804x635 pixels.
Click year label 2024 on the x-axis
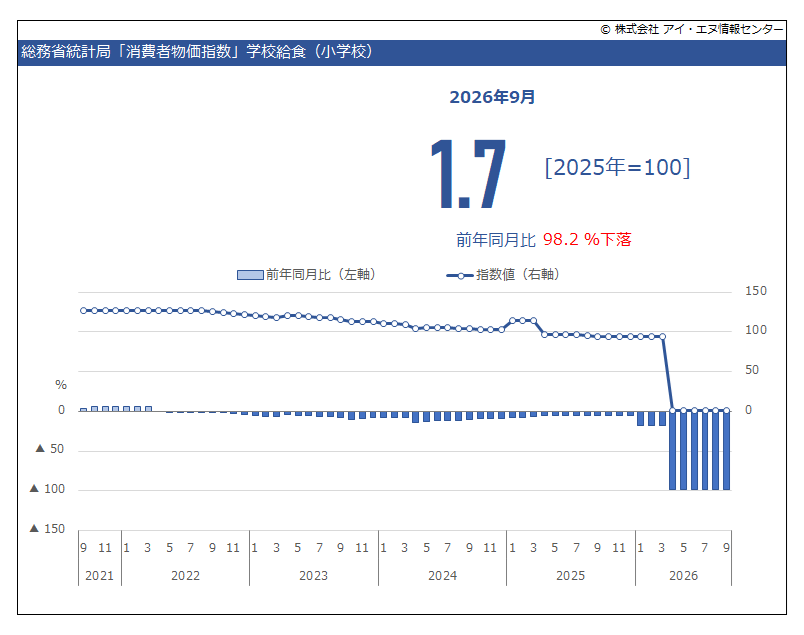pos(442,576)
